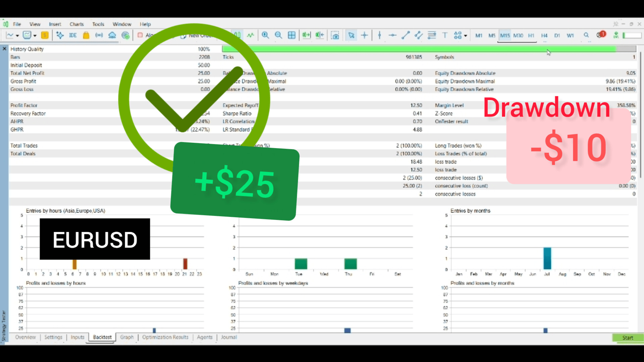Expand the new chart dropdown arrow
The height and width of the screenshot is (362, 644).
coord(17,36)
